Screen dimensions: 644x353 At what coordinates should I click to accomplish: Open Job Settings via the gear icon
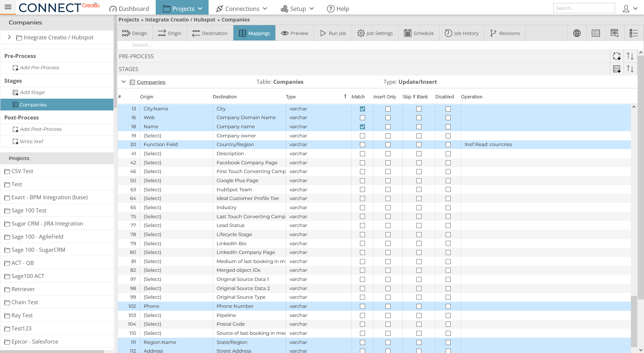tap(361, 33)
